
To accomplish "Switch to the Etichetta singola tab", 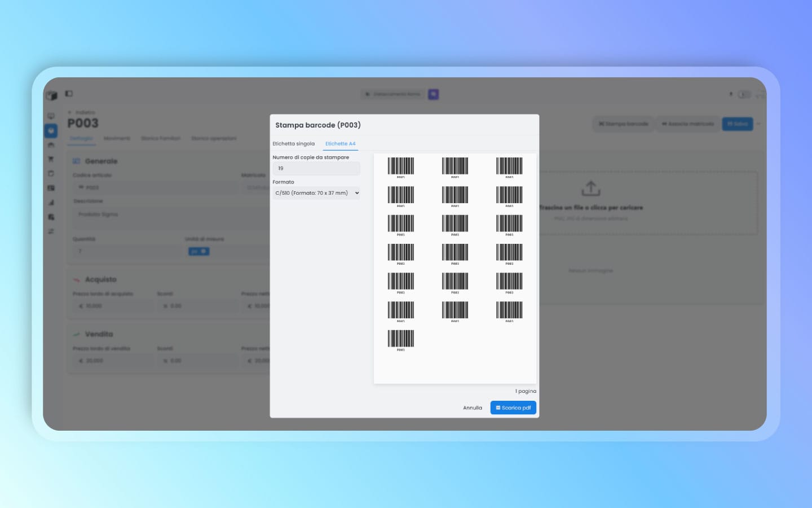I will (x=293, y=144).
